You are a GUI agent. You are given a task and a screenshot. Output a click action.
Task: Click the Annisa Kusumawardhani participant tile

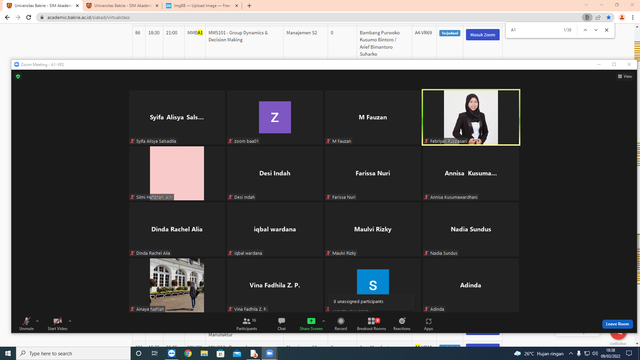[471, 173]
